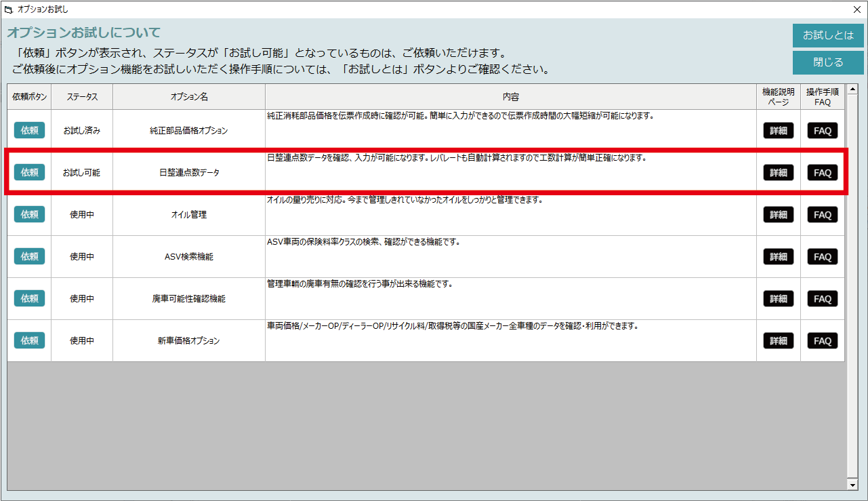
Task: Click the 機能説明ページ column header
Action: pos(779,97)
